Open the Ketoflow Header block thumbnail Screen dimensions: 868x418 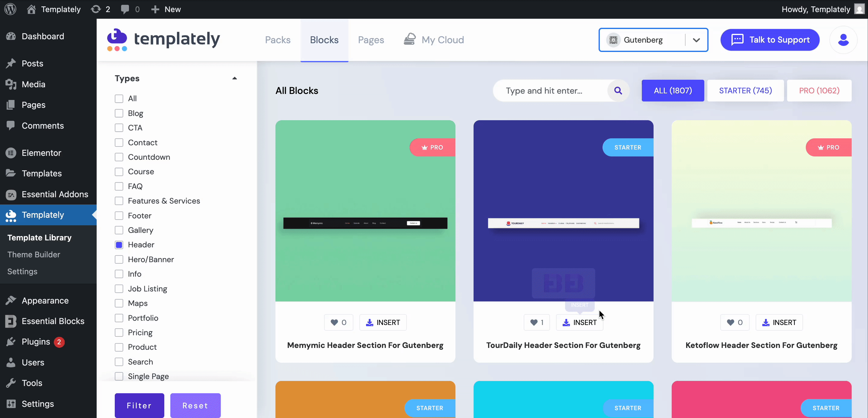pyautogui.click(x=761, y=211)
